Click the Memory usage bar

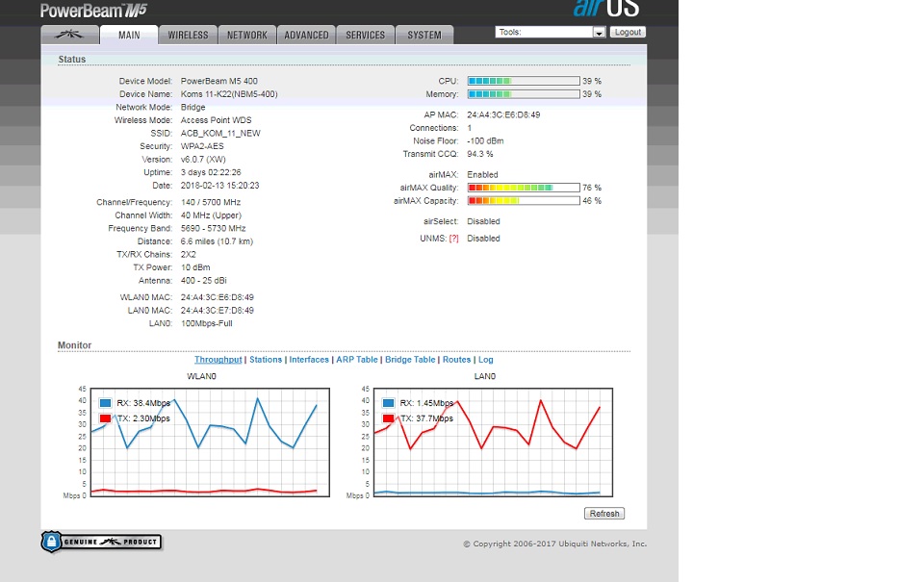click(x=524, y=94)
